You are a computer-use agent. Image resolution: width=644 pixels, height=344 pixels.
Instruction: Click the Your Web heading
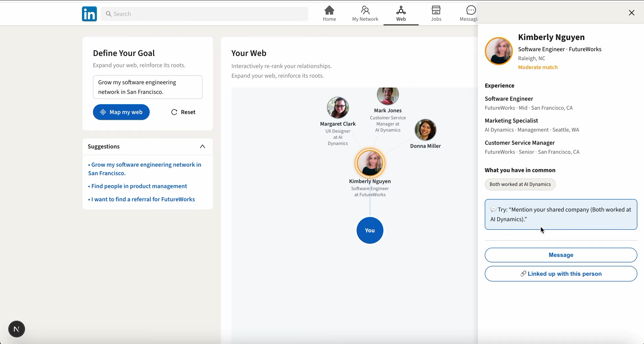click(x=249, y=53)
